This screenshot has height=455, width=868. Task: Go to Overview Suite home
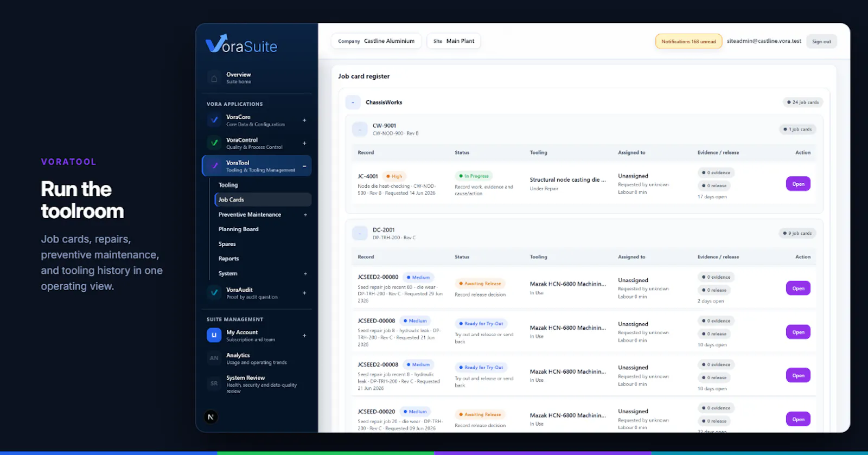coord(258,78)
